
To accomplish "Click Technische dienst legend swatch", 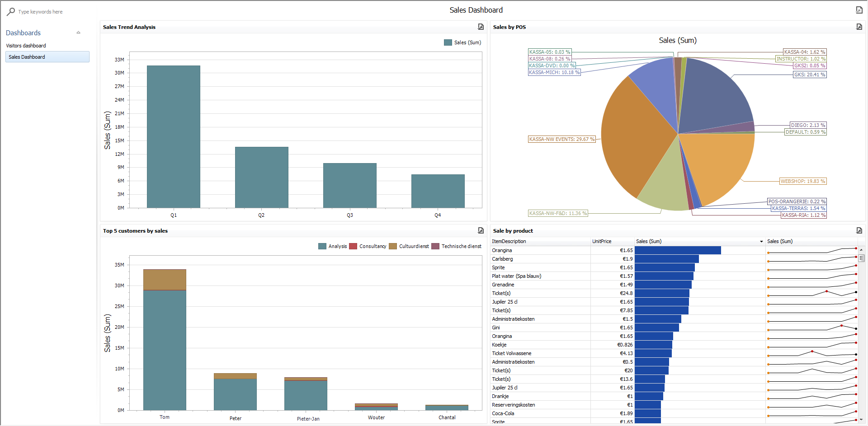I will (x=435, y=247).
